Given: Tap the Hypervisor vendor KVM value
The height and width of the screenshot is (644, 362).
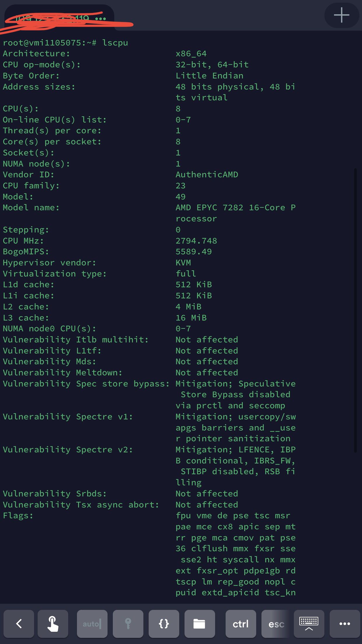Looking at the screenshot, I should 183,263.
